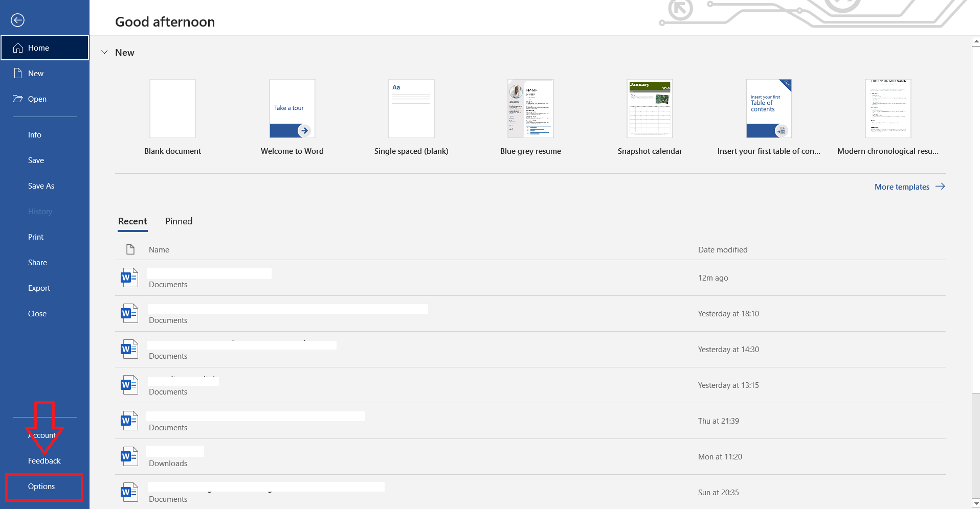
Task: Click the back arrow icon
Action: [x=18, y=20]
